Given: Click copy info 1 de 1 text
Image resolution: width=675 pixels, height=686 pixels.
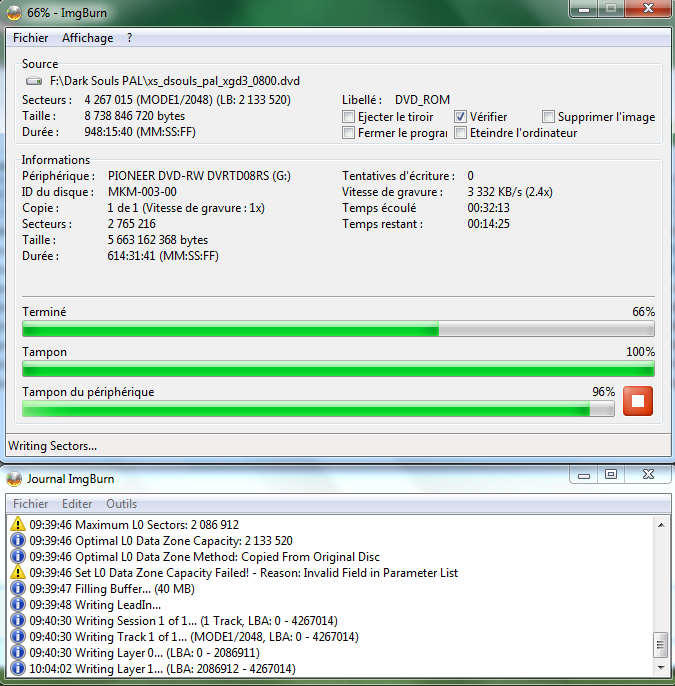Looking at the screenshot, I should pos(186,208).
